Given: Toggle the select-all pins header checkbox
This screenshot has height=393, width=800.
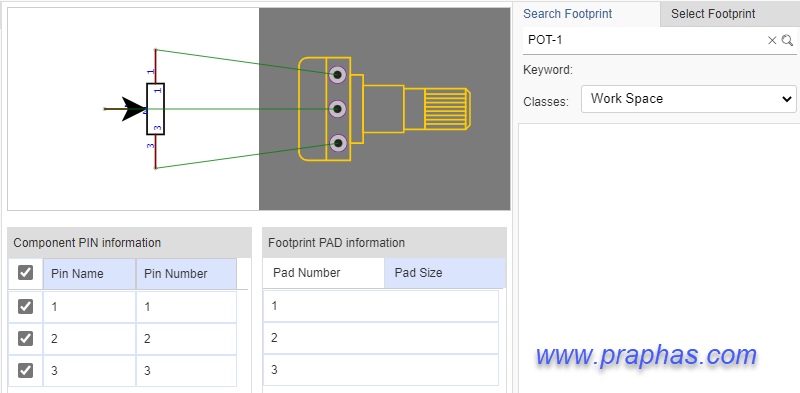Looking at the screenshot, I should pyautogui.click(x=26, y=273).
